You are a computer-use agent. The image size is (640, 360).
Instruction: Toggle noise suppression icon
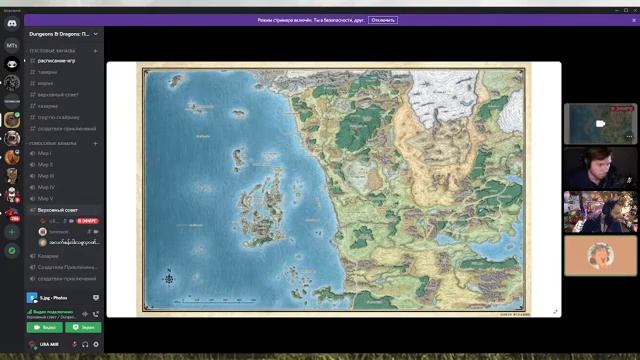click(85, 314)
